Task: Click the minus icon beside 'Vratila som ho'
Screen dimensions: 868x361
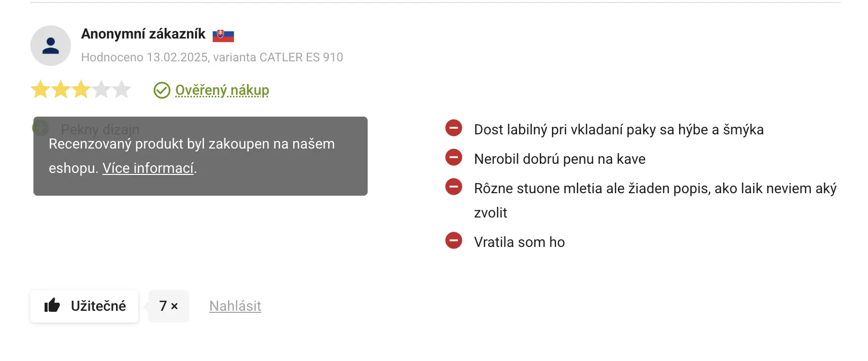Action: pyautogui.click(x=454, y=240)
